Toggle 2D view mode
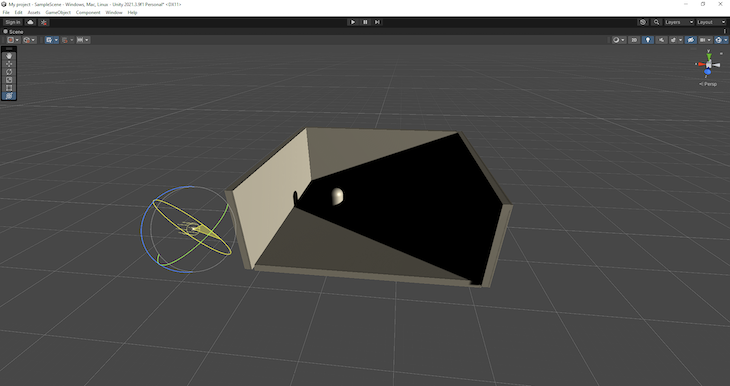The width and height of the screenshot is (730, 386). 634,40
